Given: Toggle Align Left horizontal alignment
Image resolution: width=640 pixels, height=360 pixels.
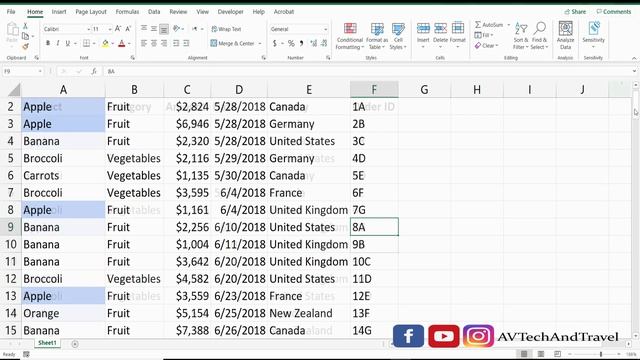Looking at the screenshot, I should coord(144,43).
